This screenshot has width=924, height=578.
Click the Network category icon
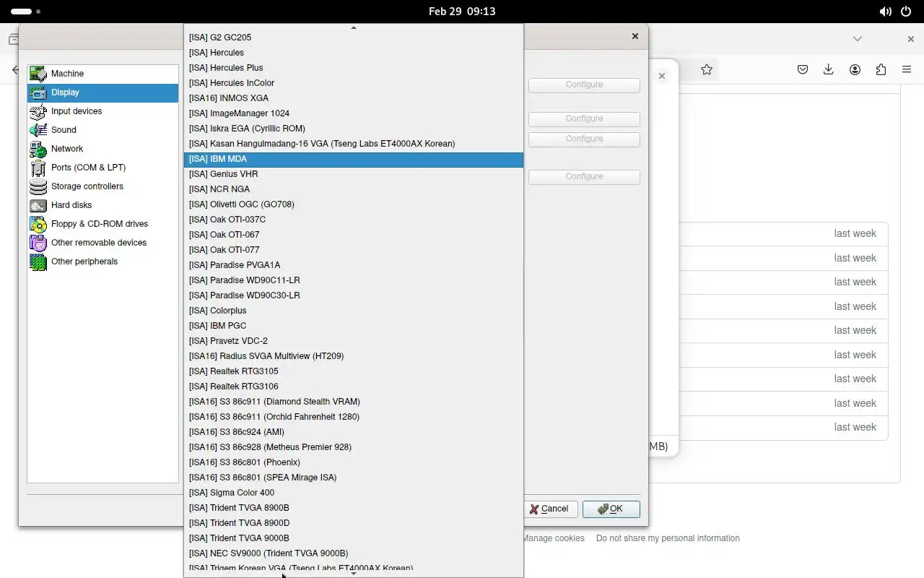38,149
